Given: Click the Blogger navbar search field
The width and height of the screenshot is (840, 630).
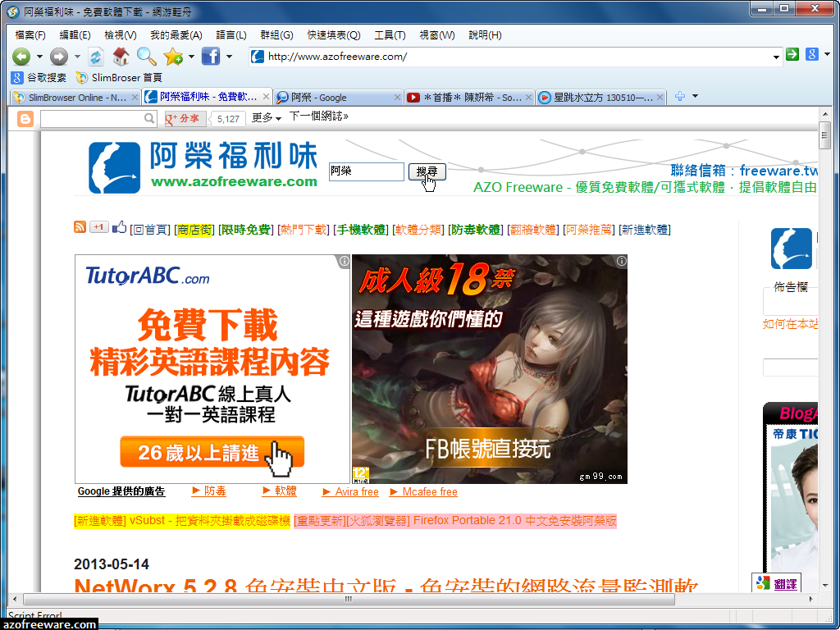Looking at the screenshot, I should [92, 119].
